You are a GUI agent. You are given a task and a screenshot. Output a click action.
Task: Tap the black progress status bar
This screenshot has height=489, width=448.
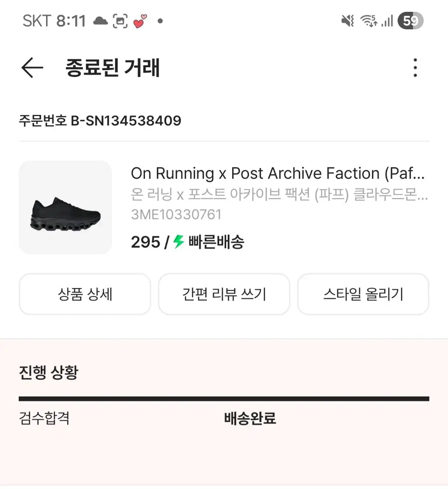click(224, 399)
